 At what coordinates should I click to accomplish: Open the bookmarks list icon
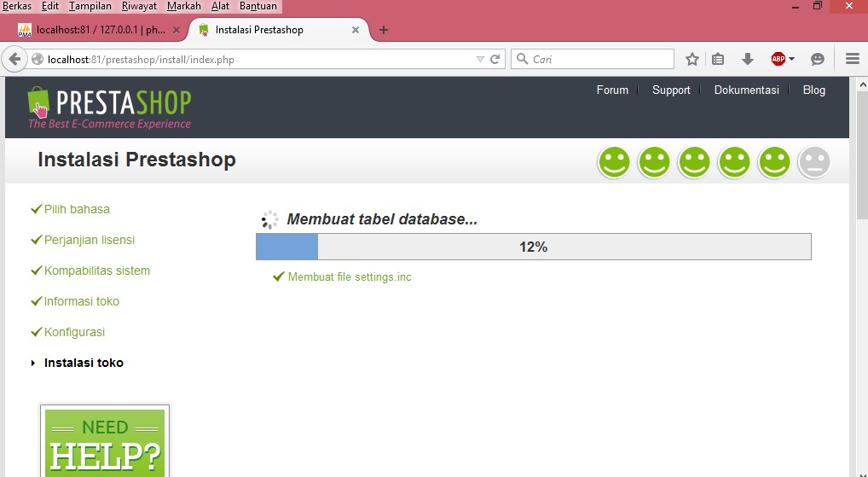click(x=718, y=59)
